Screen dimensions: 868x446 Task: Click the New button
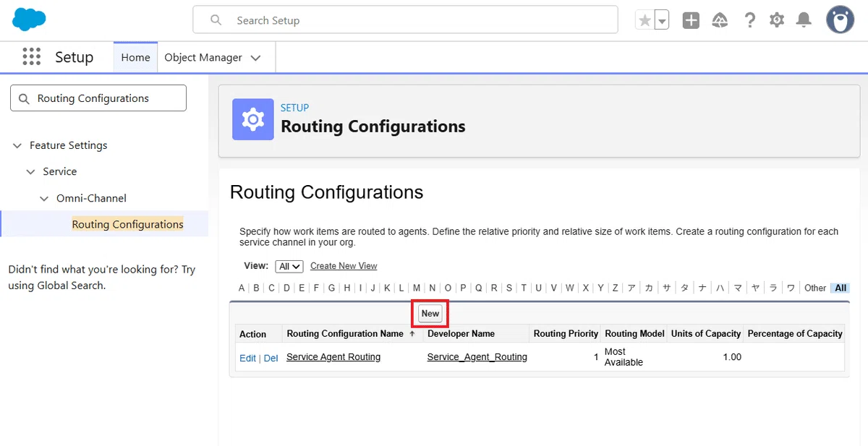[x=430, y=314]
